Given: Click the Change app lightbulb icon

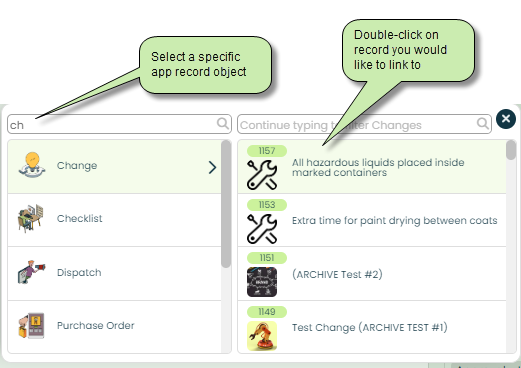Looking at the screenshot, I should 32,165.
